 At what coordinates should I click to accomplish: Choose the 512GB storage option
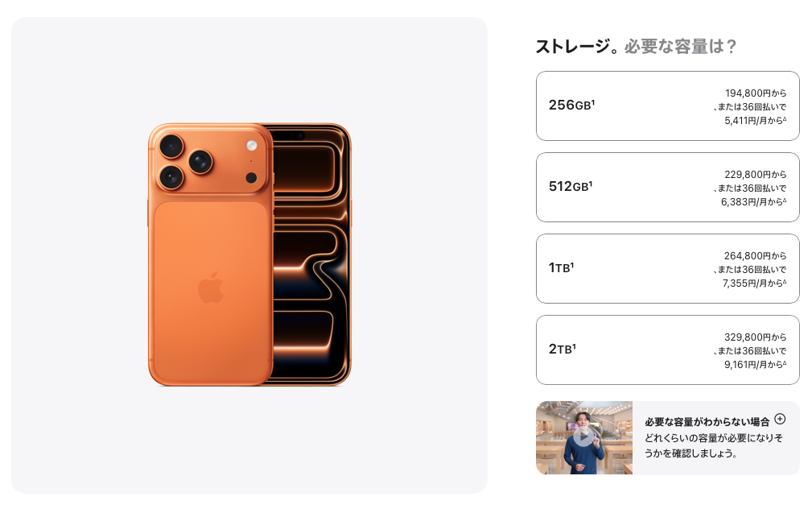(x=667, y=187)
